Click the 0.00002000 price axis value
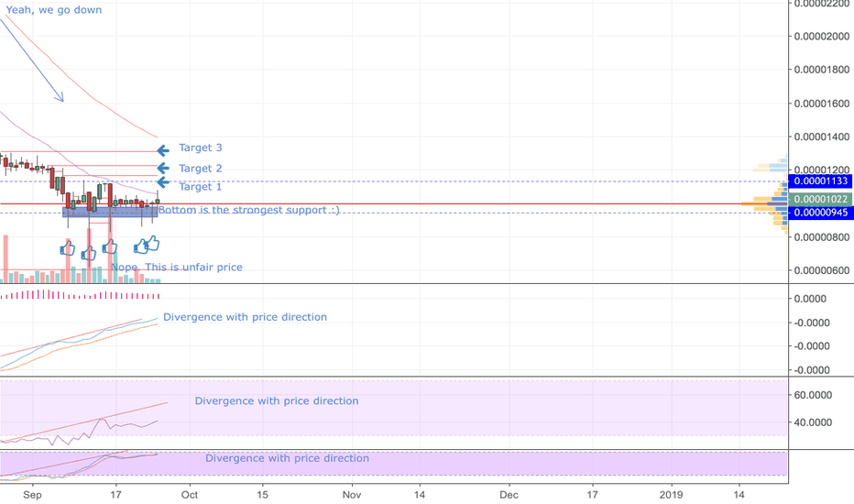854x504 pixels. (x=821, y=37)
